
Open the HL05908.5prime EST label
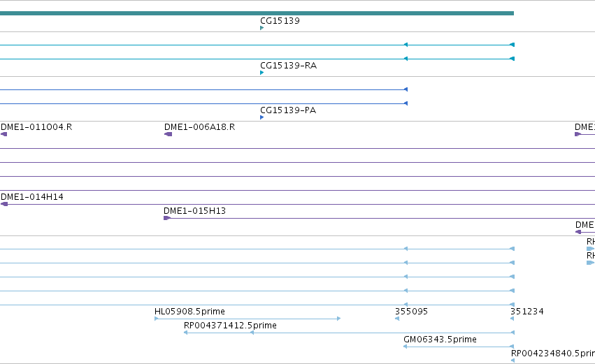coord(189,312)
